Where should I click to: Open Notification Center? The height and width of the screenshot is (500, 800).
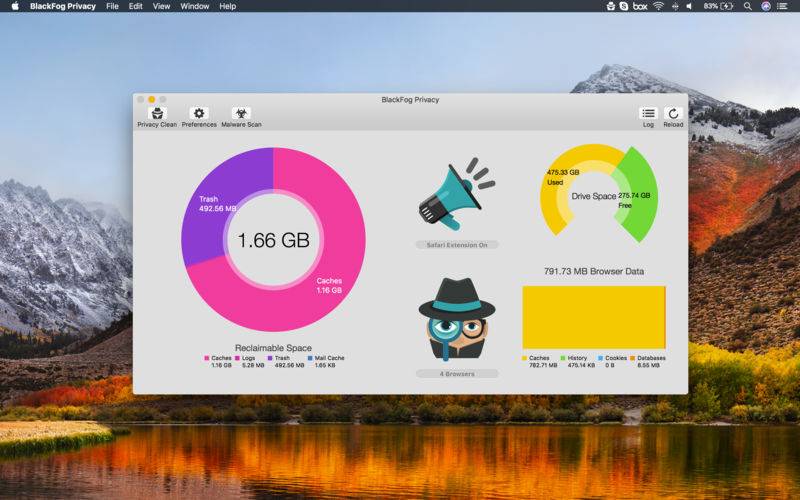tap(782, 6)
